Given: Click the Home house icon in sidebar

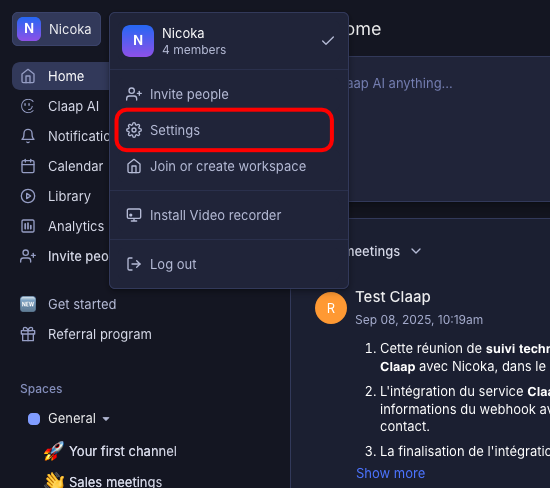Looking at the screenshot, I should (x=28, y=76).
